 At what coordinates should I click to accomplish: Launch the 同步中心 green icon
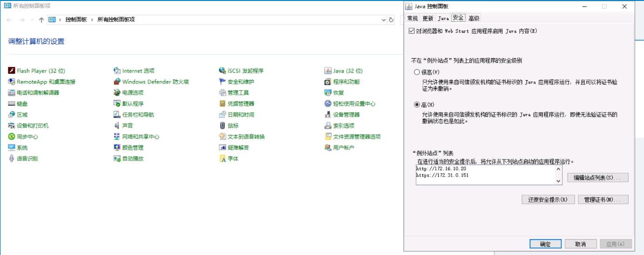click(12, 137)
